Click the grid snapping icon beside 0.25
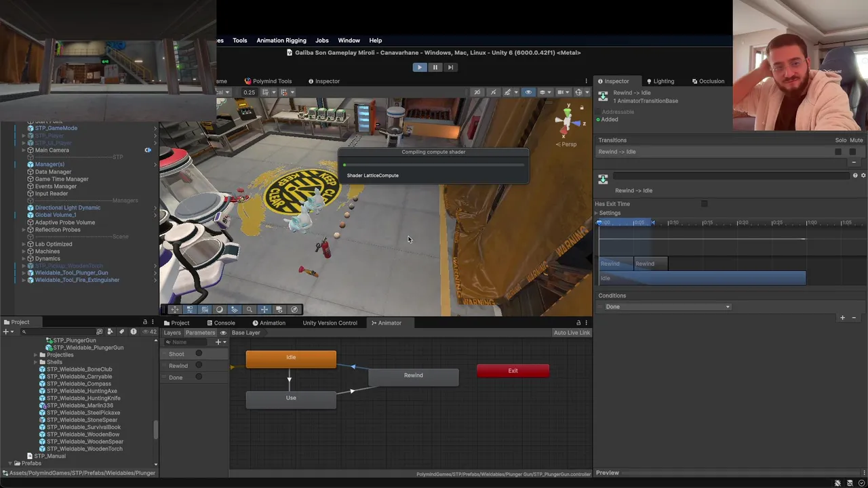Screen dimensions: 868x488 pos(266,92)
